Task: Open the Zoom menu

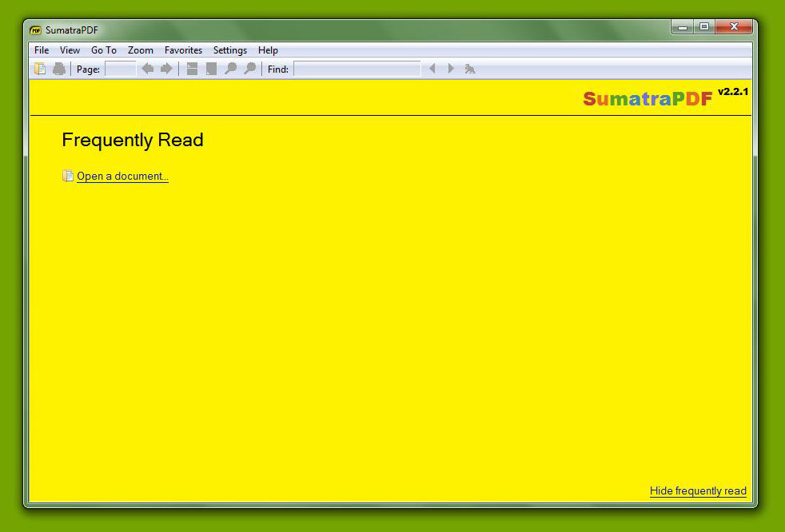Action: pyautogui.click(x=140, y=50)
